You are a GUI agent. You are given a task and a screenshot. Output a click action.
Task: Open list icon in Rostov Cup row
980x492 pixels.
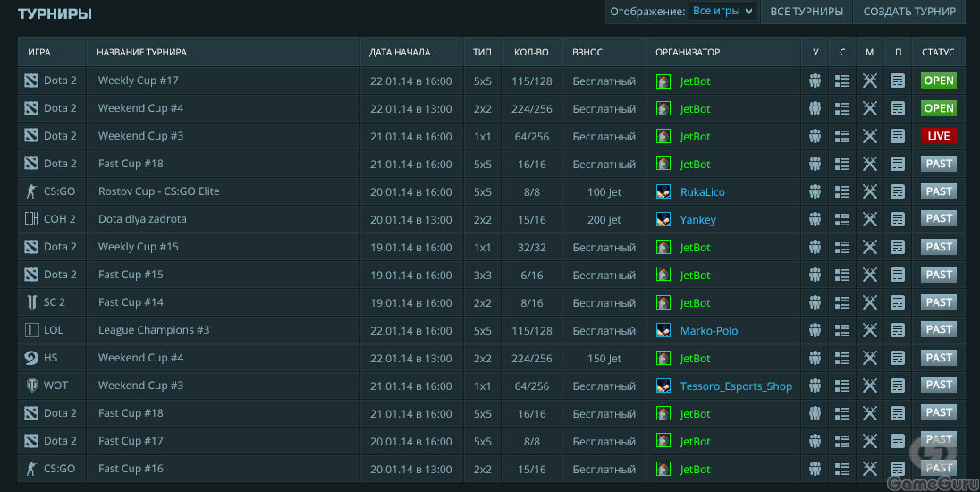(x=842, y=191)
